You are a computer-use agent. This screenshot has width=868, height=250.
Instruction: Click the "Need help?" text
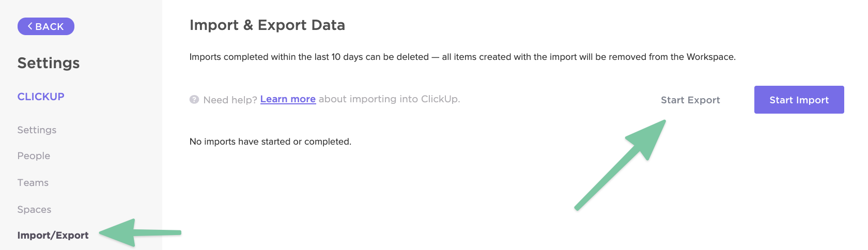click(x=230, y=100)
